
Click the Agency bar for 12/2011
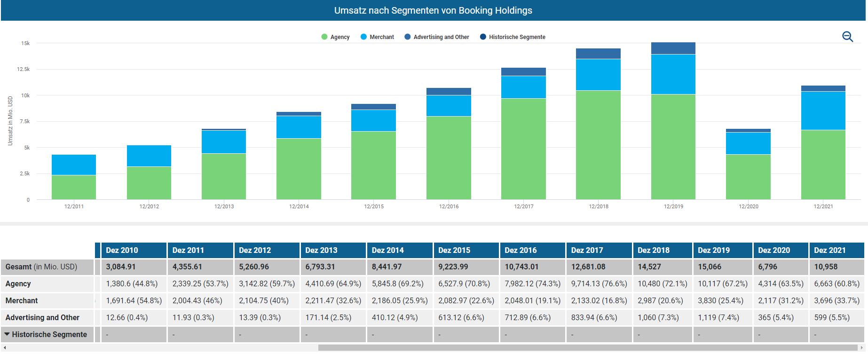74,187
